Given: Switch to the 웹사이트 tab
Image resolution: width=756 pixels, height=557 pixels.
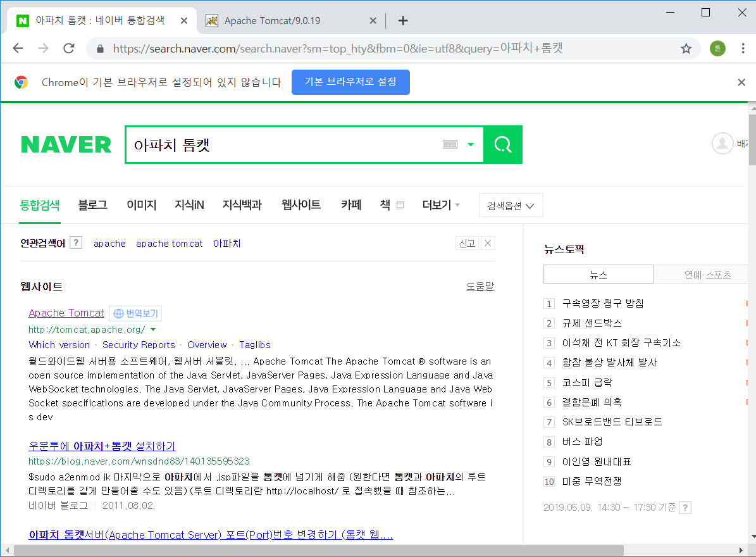Looking at the screenshot, I should click(301, 205).
